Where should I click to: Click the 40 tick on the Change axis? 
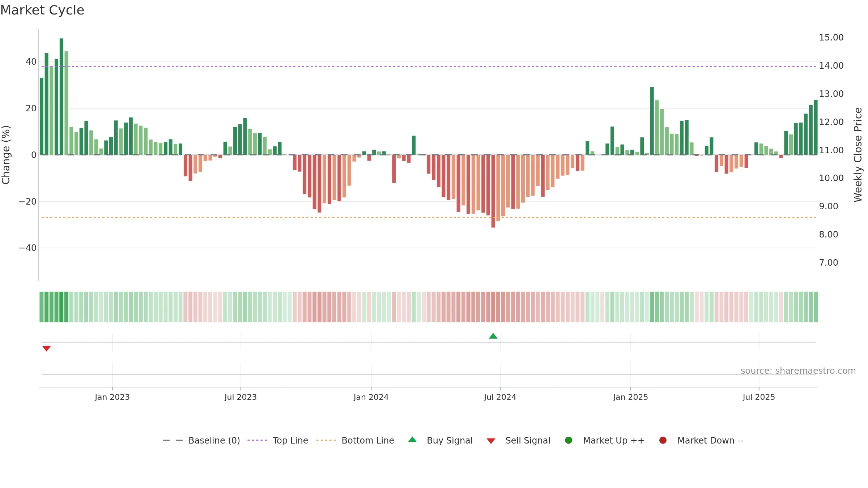31,62
